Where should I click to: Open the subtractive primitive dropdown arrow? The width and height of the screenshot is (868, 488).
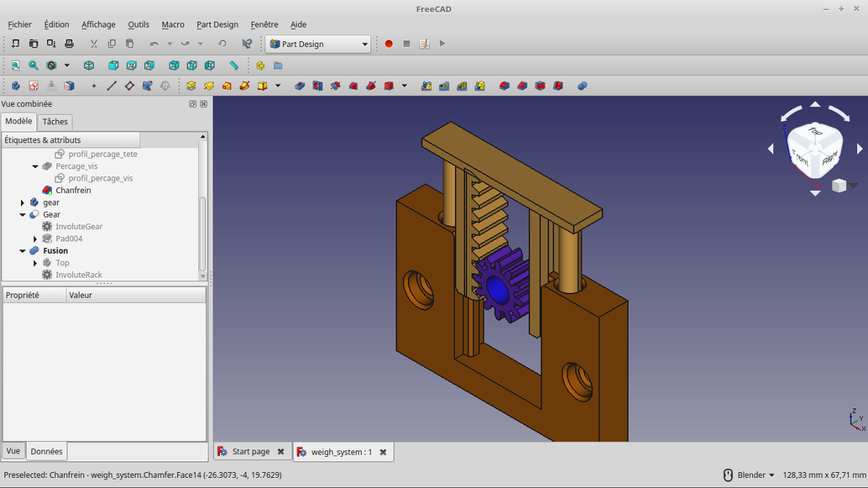[404, 86]
